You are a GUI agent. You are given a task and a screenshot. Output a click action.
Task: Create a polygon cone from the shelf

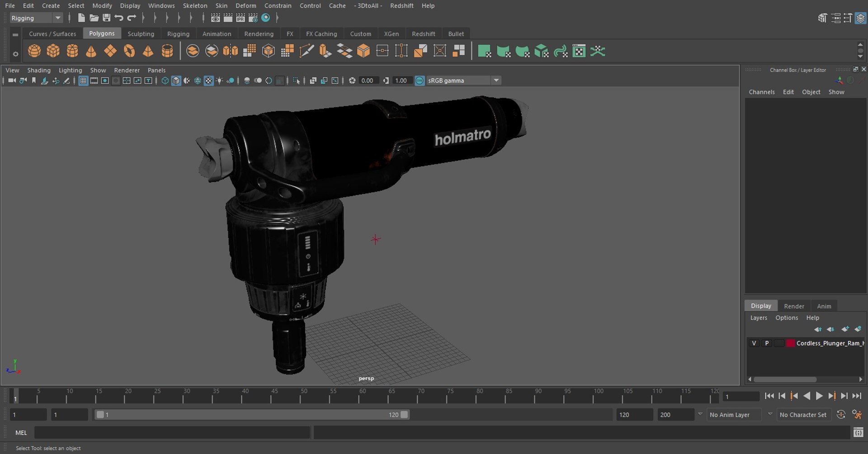[x=91, y=51]
